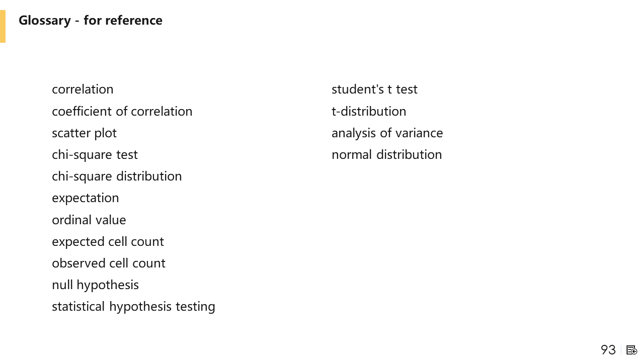Select the "null hypothesis" glossary entry
The image size is (644, 362).
[x=95, y=285]
